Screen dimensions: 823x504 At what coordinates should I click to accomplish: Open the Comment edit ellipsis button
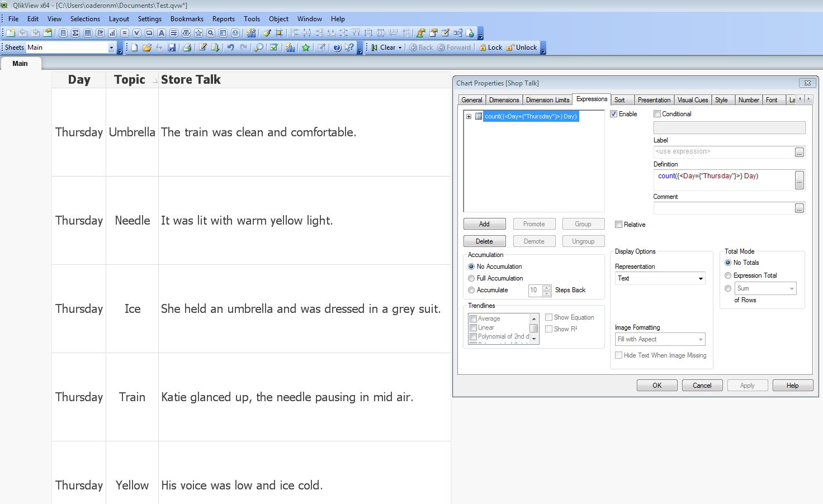point(800,208)
